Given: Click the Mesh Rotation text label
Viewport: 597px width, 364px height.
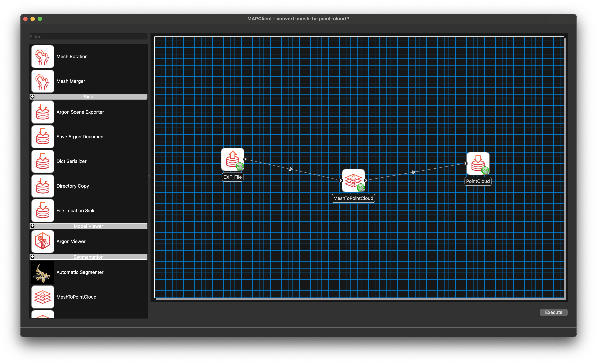Looking at the screenshot, I should point(72,56).
